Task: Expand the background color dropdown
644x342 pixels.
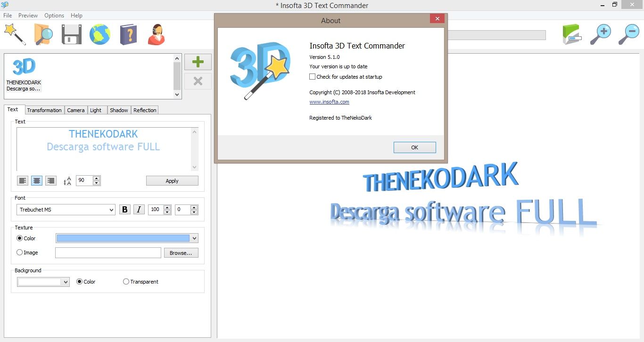Action: [66, 282]
